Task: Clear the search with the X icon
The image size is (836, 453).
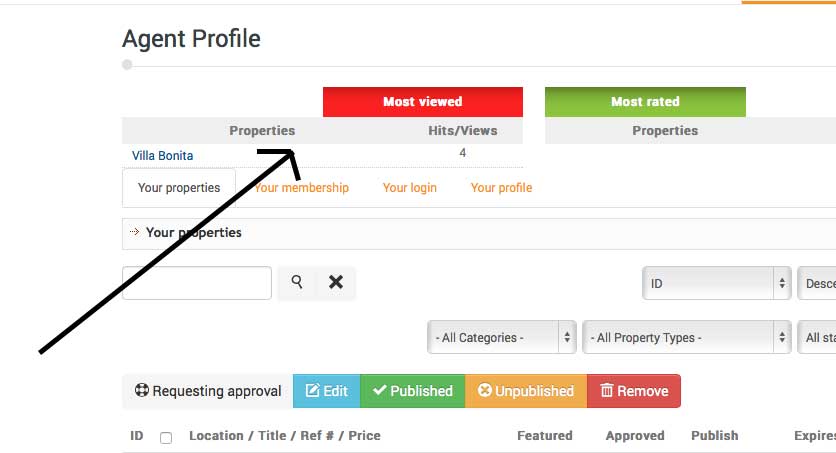Action: point(336,282)
